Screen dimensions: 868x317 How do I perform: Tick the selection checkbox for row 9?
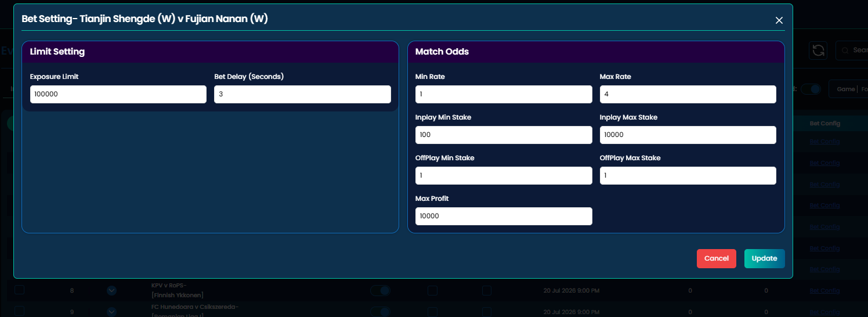(x=20, y=311)
